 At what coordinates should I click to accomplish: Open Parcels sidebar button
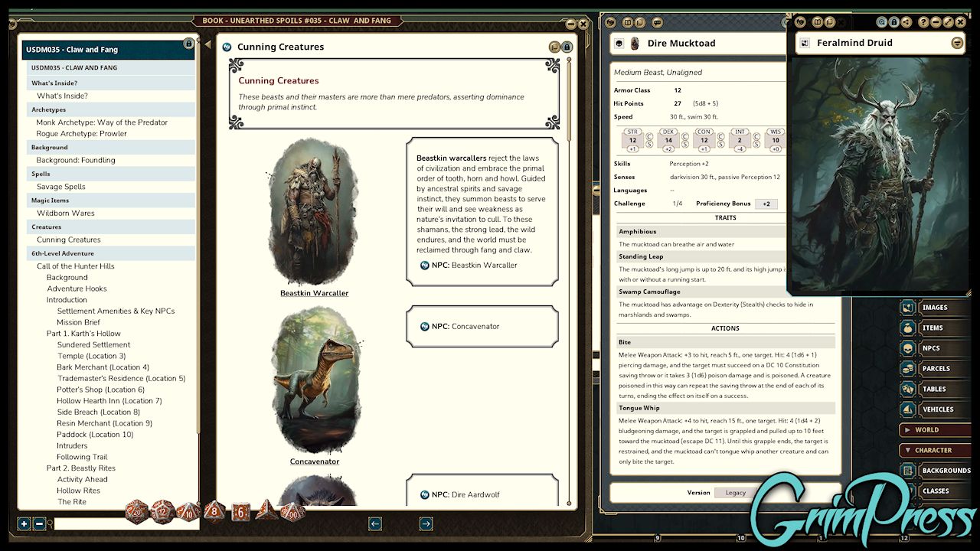click(x=935, y=369)
